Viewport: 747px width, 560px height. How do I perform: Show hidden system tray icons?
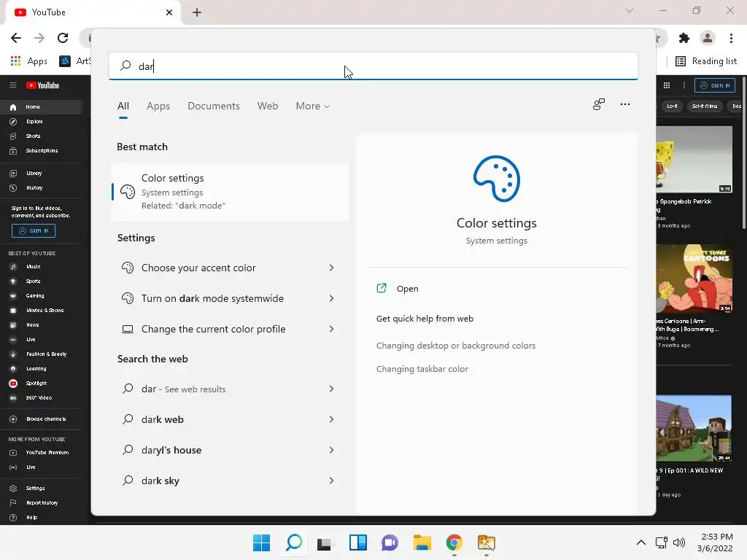point(641,542)
